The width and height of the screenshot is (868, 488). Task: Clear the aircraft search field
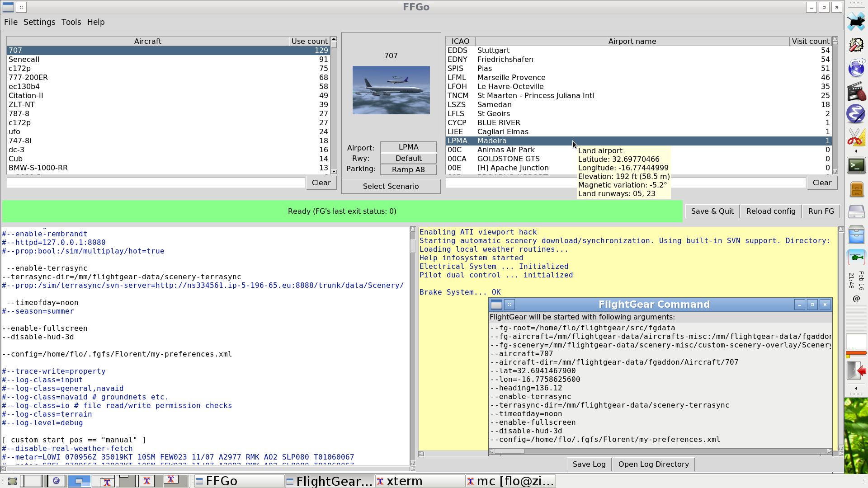click(x=321, y=183)
